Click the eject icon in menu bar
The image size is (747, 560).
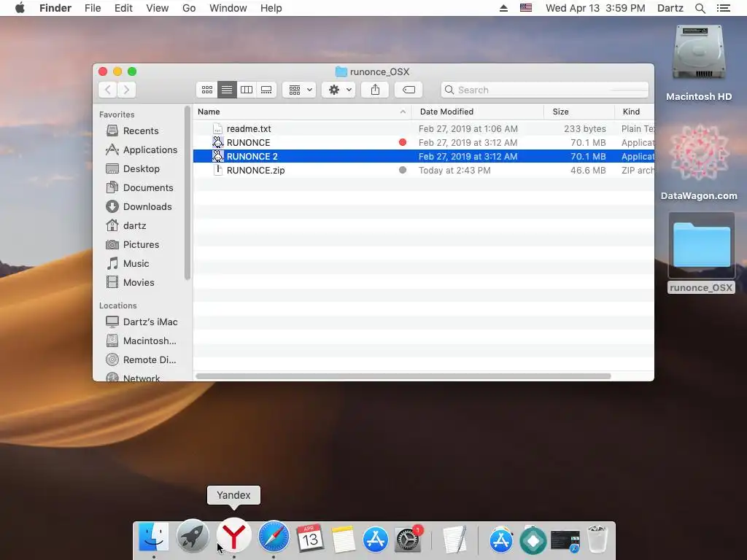click(x=503, y=8)
